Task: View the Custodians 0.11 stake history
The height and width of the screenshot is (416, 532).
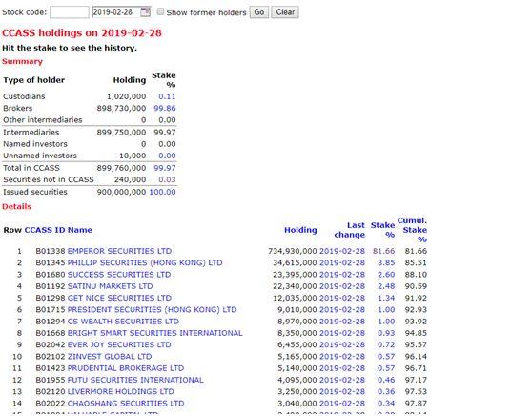Action: coord(167,96)
